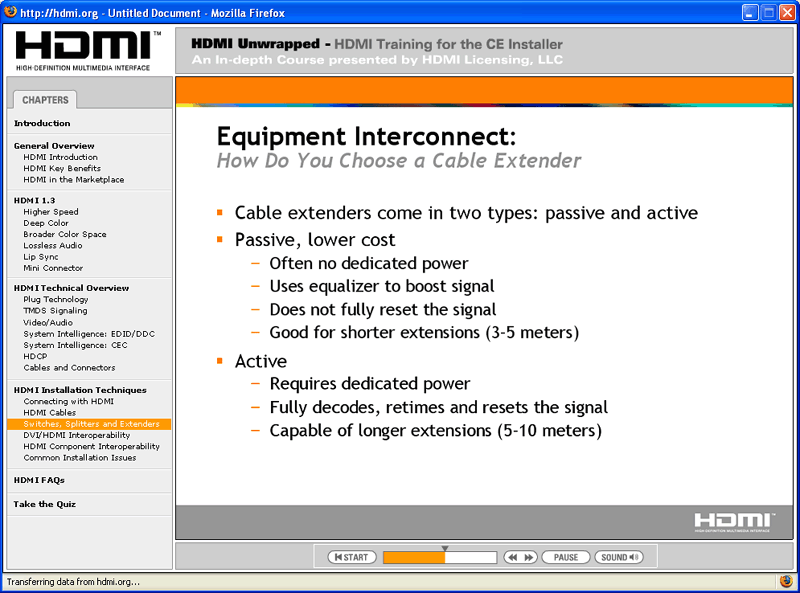This screenshot has height=593, width=800.
Task: Pause the presentation playback
Action: pyautogui.click(x=565, y=557)
